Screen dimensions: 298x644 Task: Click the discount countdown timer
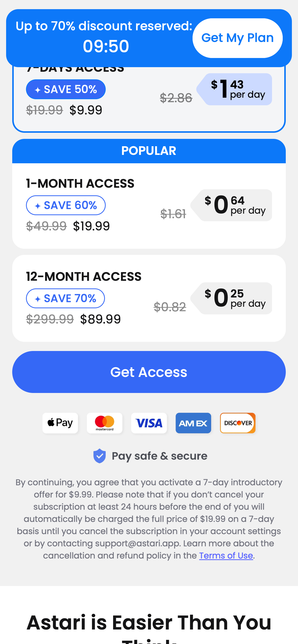(x=106, y=46)
